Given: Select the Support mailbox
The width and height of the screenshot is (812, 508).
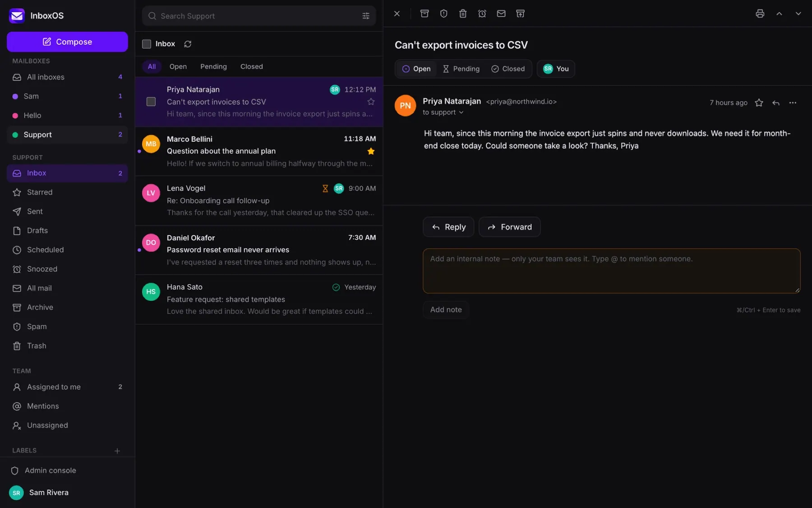Looking at the screenshot, I should click(67, 135).
